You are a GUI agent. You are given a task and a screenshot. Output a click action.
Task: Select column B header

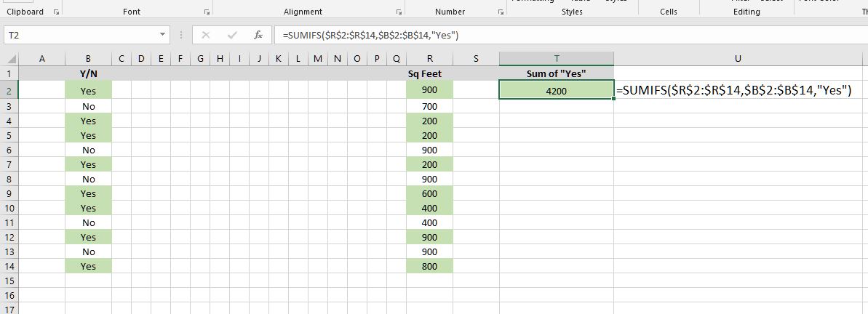click(88, 59)
